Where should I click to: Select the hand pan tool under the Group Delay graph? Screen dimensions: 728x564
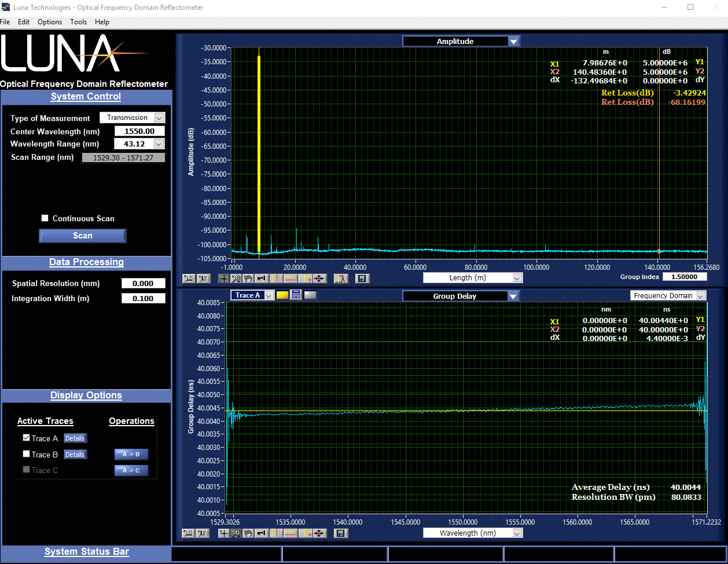[x=248, y=533]
